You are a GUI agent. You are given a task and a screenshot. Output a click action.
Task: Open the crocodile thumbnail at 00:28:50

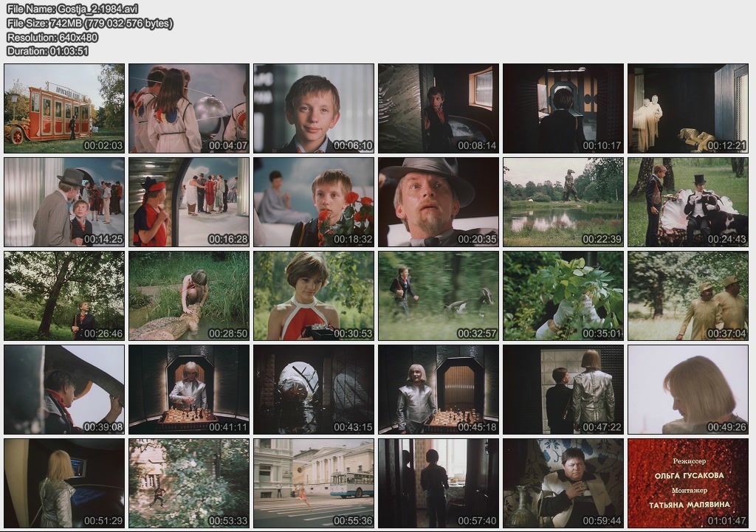pyautogui.click(x=189, y=295)
